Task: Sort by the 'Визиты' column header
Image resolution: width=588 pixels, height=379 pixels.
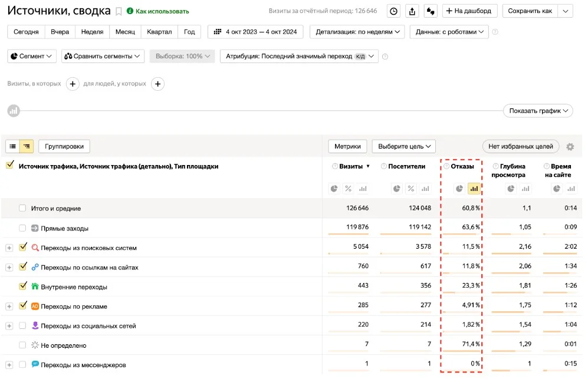Action: coord(351,166)
